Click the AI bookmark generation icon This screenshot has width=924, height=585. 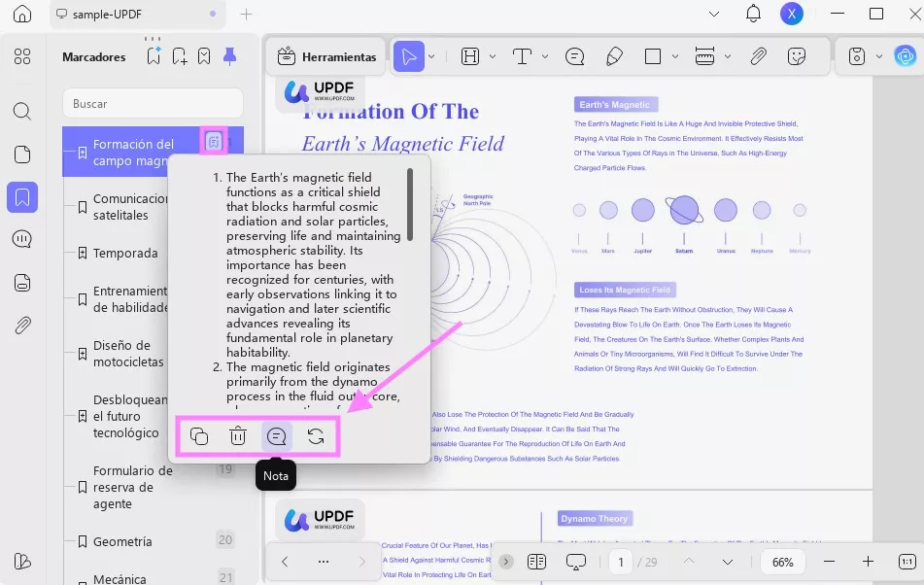coord(154,56)
